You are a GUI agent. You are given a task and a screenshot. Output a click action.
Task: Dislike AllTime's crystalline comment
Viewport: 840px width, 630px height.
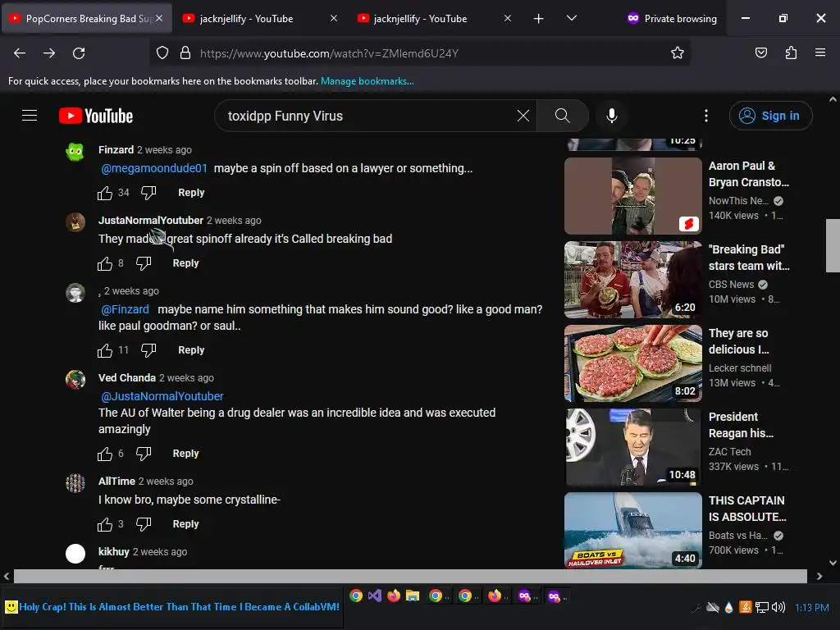click(144, 524)
